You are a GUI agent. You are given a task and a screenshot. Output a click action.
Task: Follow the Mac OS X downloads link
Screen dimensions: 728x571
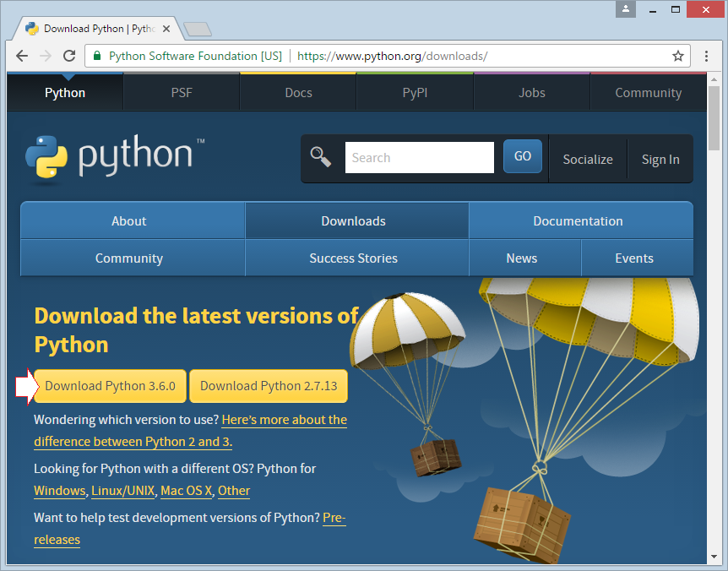186,491
